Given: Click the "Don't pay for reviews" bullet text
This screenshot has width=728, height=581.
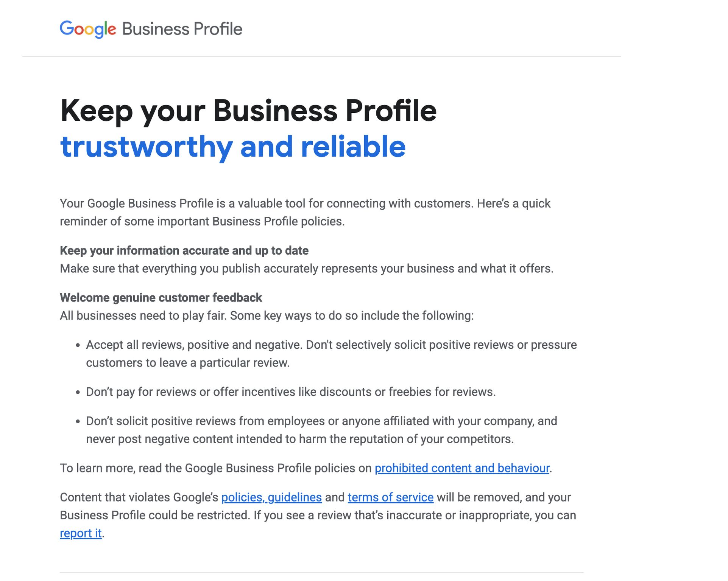Looking at the screenshot, I should 290,392.
